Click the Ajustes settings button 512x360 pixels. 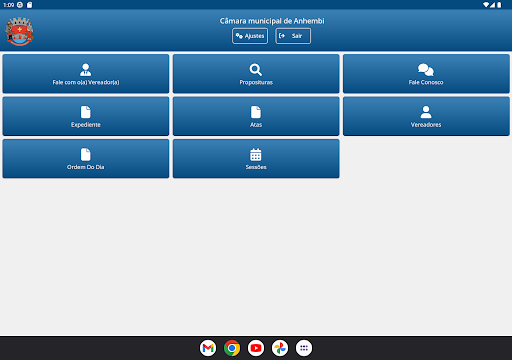pos(250,36)
